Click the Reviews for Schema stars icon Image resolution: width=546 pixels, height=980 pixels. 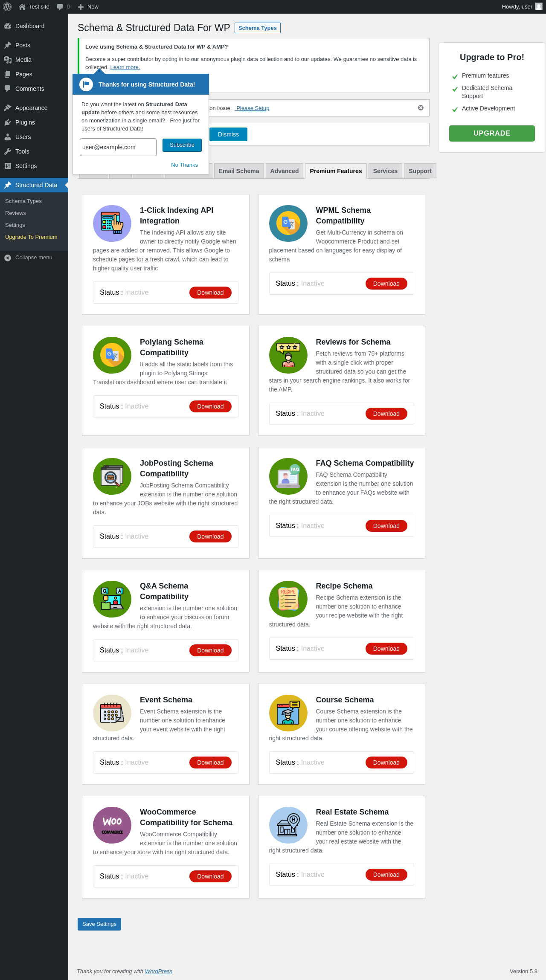click(x=288, y=355)
